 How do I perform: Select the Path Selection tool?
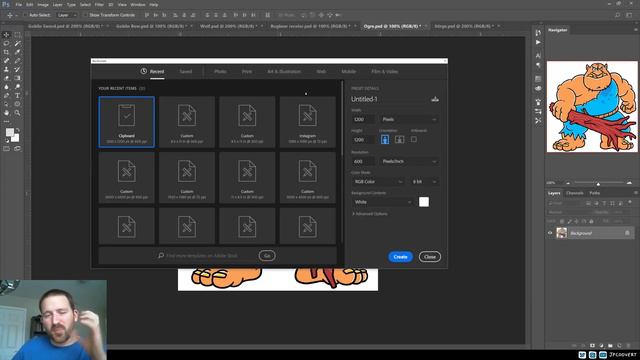pos(6,104)
